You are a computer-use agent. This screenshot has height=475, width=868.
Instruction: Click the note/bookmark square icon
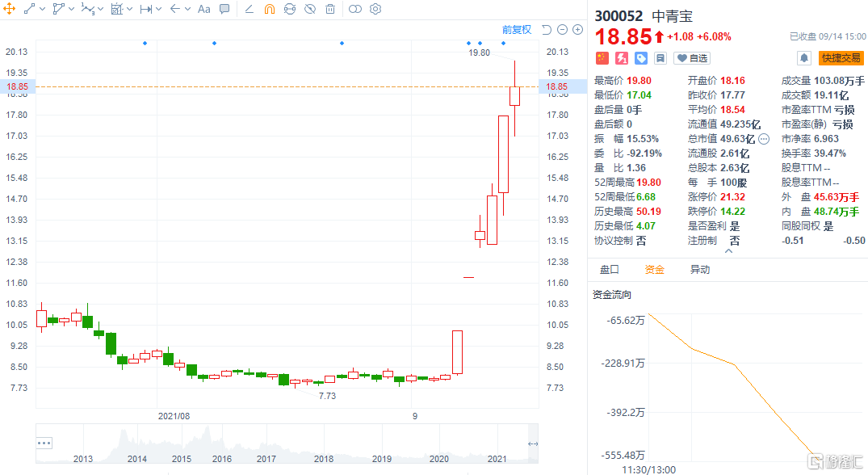(660, 58)
